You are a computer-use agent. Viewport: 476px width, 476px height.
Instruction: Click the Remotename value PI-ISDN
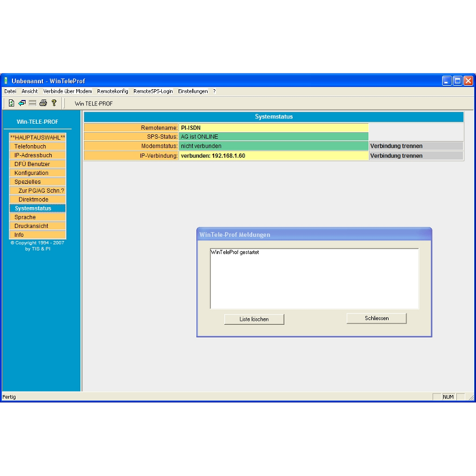[274, 128]
